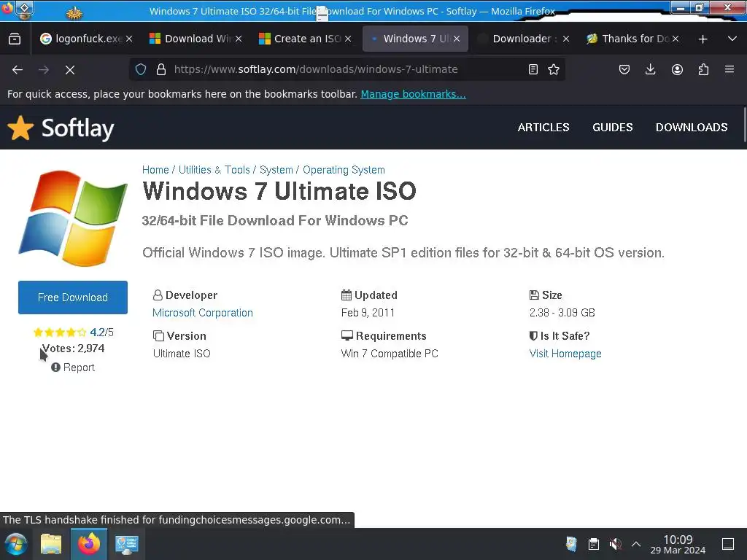Screen dimensions: 747x560
Task: Close the Download Windows tab
Action: (239, 39)
